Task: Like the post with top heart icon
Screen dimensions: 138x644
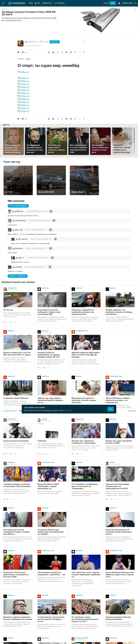Action: 18,52
